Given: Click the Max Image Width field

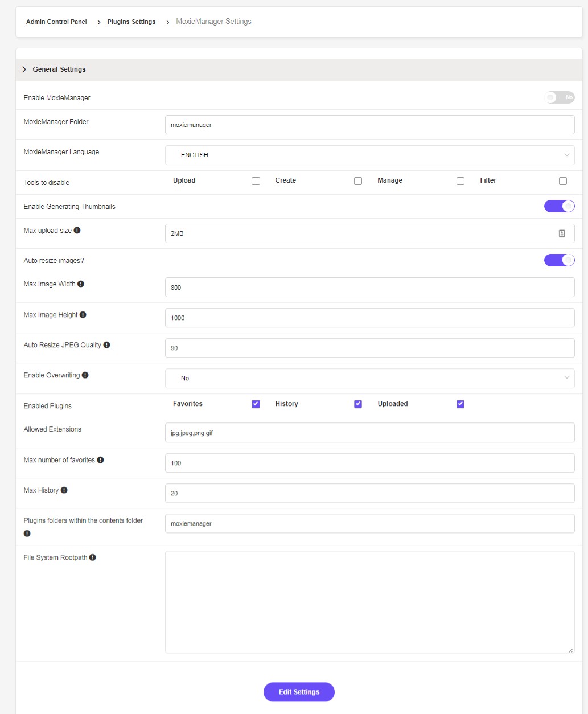Looking at the screenshot, I should tap(370, 288).
